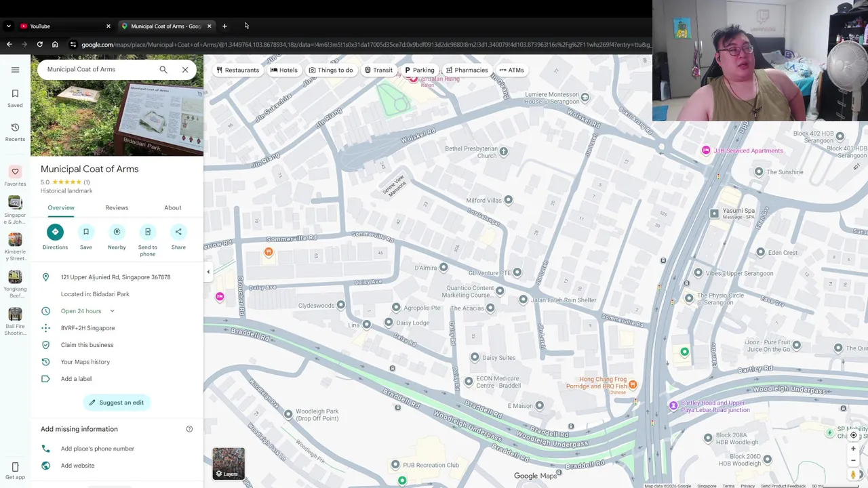Filter map by Restaurants

click(237, 70)
